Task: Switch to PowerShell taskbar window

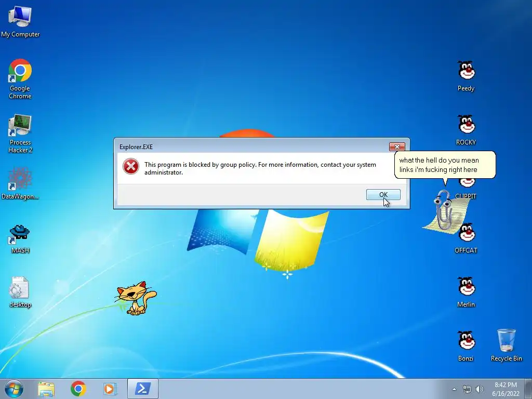Action: pos(143,389)
